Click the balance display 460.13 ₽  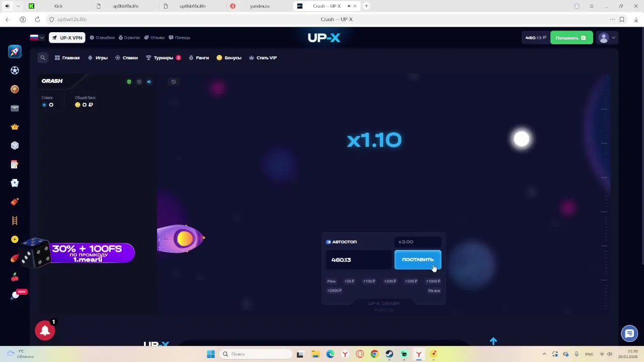[x=536, y=38]
